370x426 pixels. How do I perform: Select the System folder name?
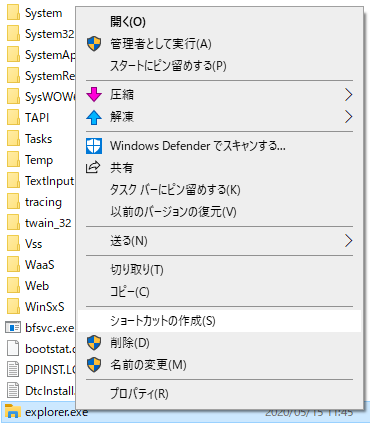point(43,13)
